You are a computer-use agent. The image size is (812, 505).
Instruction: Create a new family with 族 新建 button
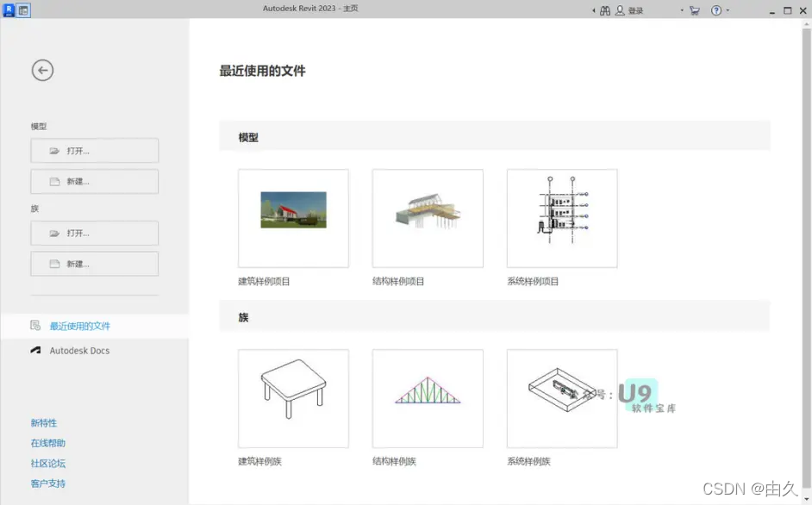pos(94,263)
